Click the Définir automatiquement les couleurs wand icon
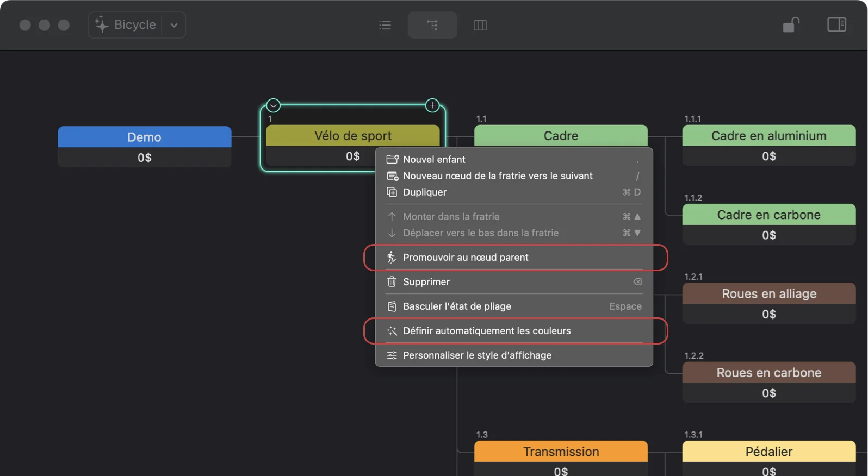Image resolution: width=868 pixels, height=476 pixels. [x=392, y=331]
